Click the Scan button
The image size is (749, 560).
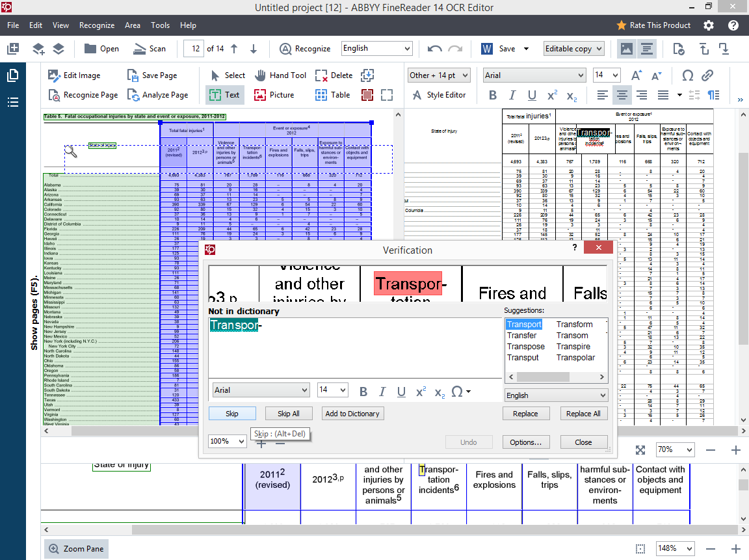coord(150,48)
